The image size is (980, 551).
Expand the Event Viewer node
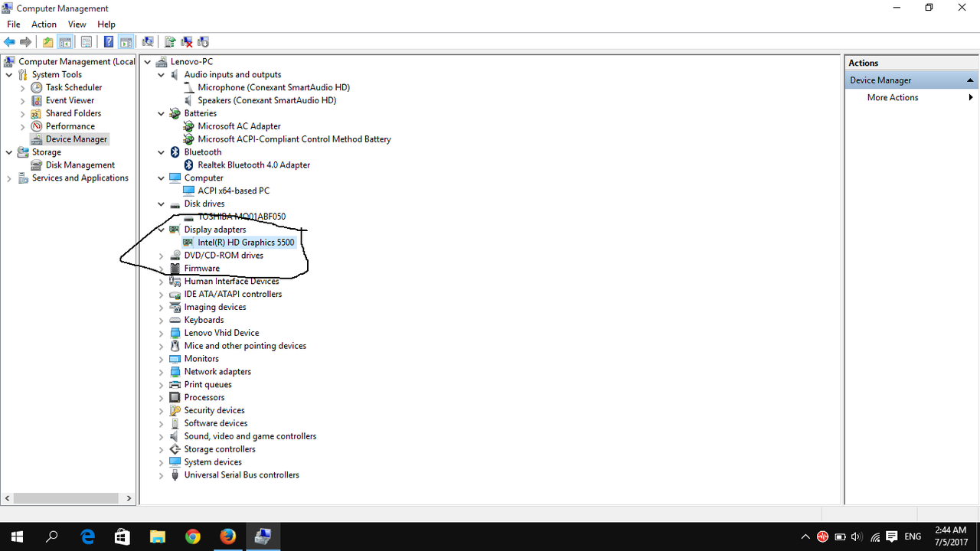click(x=23, y=101)
